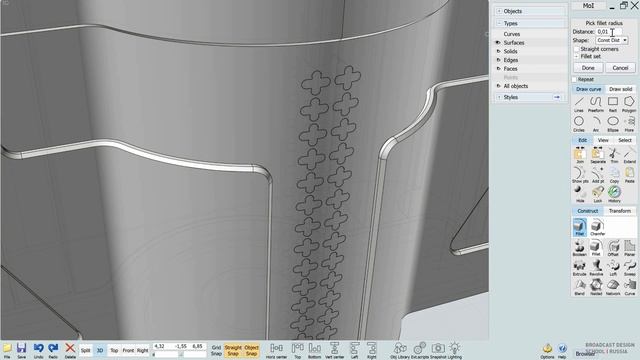Click the Add pt tool
640x360 pixels.
[x=598, y=175]
